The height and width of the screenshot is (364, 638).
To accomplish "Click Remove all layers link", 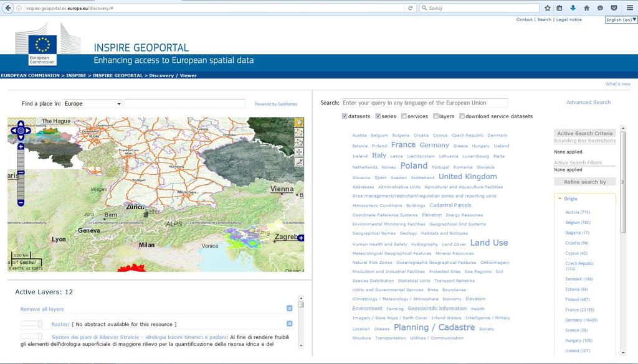I will tap(42, 309).
